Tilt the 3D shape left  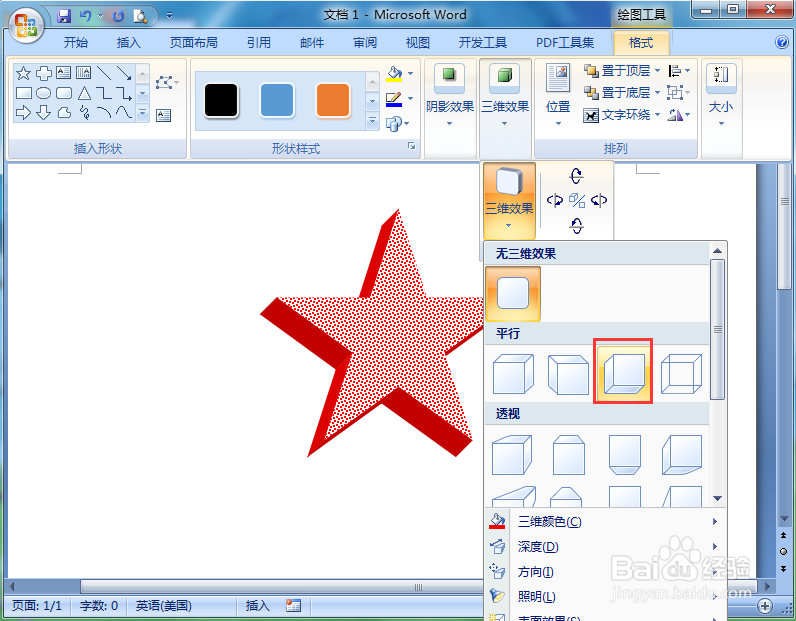coord(554,201)
